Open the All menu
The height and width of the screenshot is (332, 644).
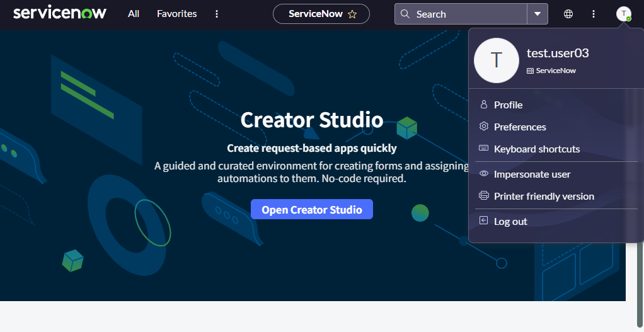(x=134, y=14)
